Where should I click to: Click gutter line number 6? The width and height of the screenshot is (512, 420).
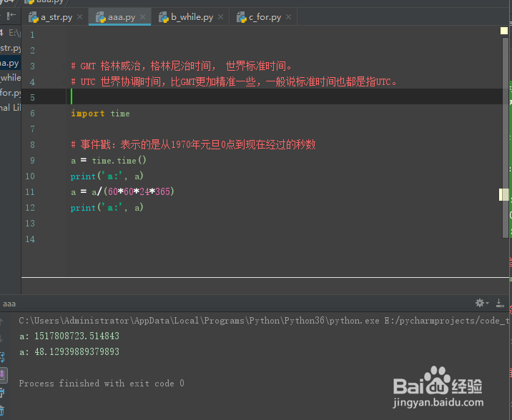tap(32, 113)
